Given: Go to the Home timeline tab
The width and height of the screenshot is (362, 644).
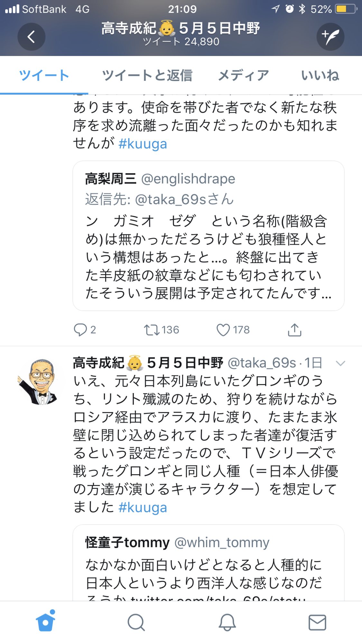Looking at the screenshot, I should (45, 622).
